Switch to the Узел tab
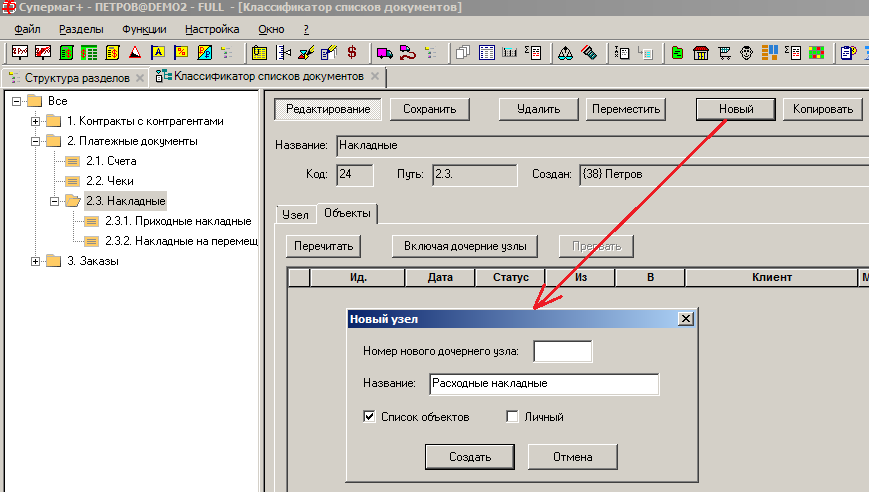This screenshot has height=492, width=869. click(x=295, y=214)
